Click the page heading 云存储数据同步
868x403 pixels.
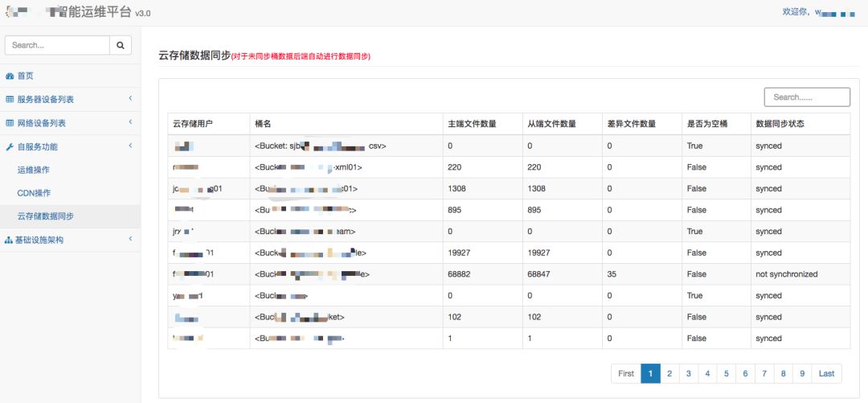pyautogui.click(x=194, y=56)
